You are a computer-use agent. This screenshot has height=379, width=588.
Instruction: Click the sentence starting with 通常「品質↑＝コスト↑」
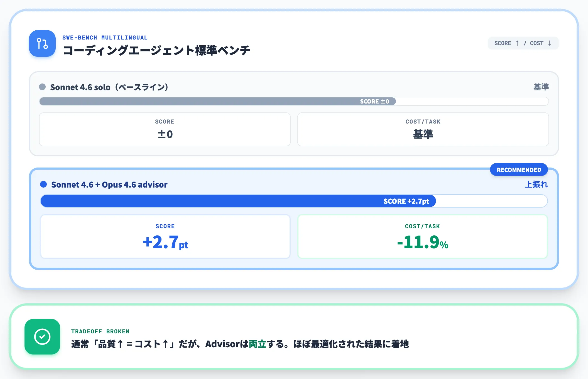click(x=240, y=344)
